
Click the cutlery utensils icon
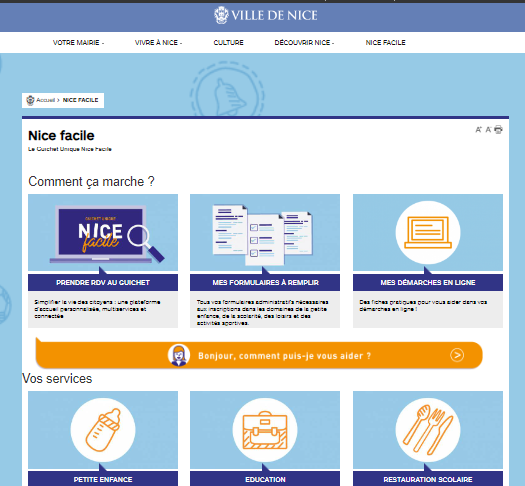(x=428, y=430)
